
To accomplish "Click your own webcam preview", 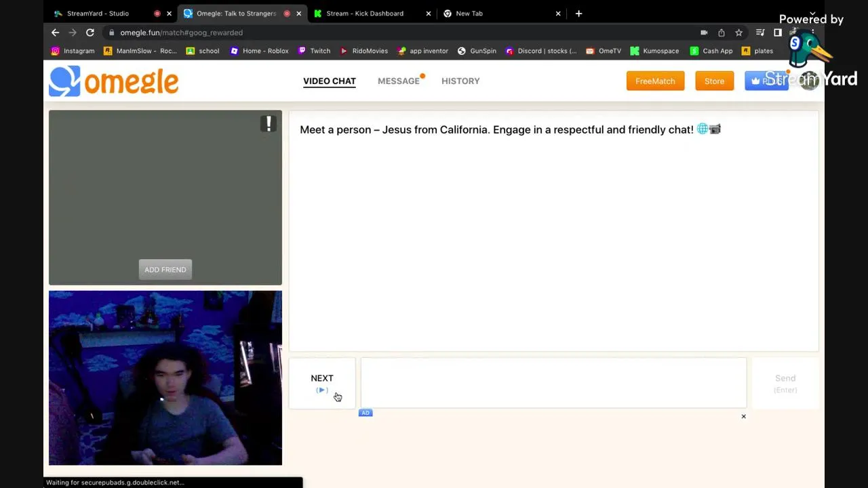I will (x=165, y=378).
